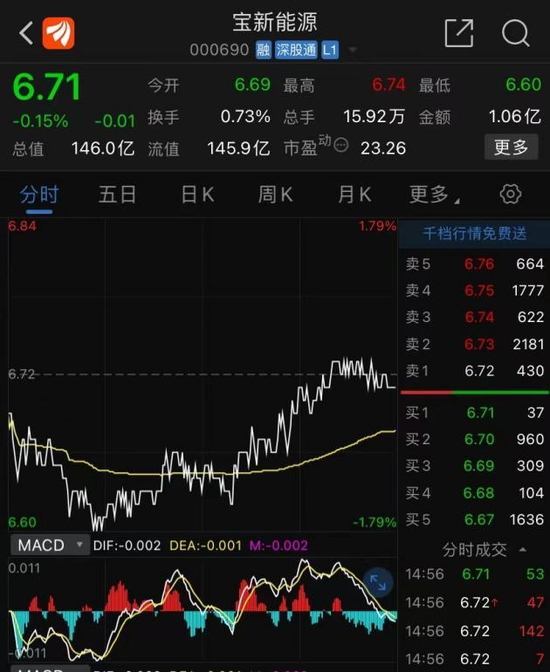Image resolution: width=550 pixels, height=672 pixels.
Task: Tap the 总手 value 15.92万
Action: 374,117
